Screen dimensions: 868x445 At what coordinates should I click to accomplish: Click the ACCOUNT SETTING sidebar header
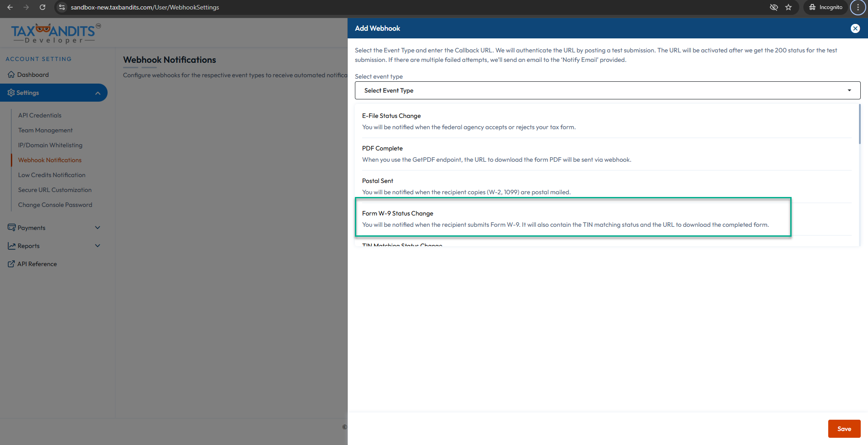click(38, 59)
